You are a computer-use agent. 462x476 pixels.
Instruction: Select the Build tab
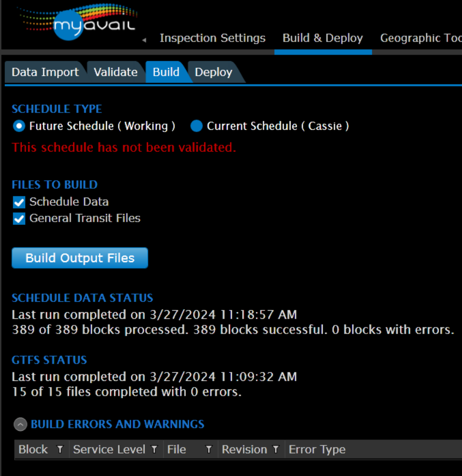[x=165, y=72]
